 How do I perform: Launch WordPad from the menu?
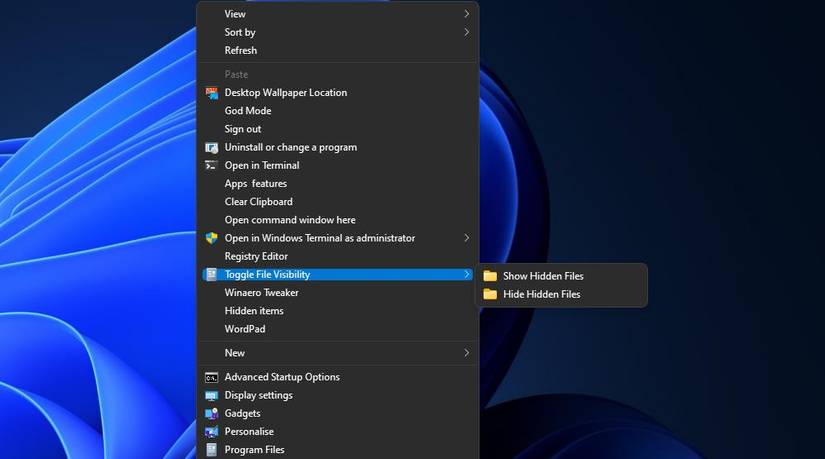(338, 329)
